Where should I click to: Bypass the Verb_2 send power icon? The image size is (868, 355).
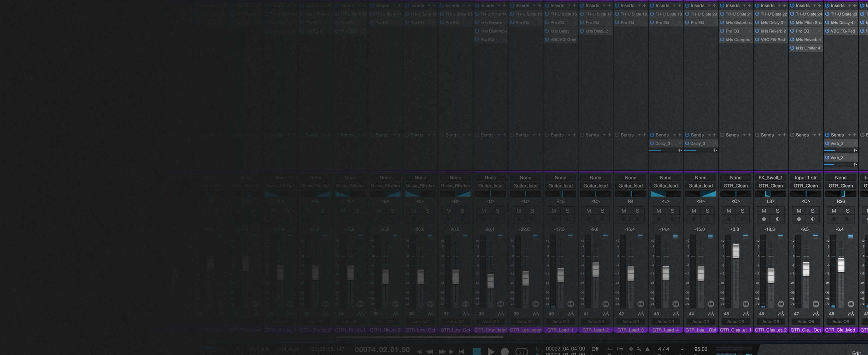827,143
